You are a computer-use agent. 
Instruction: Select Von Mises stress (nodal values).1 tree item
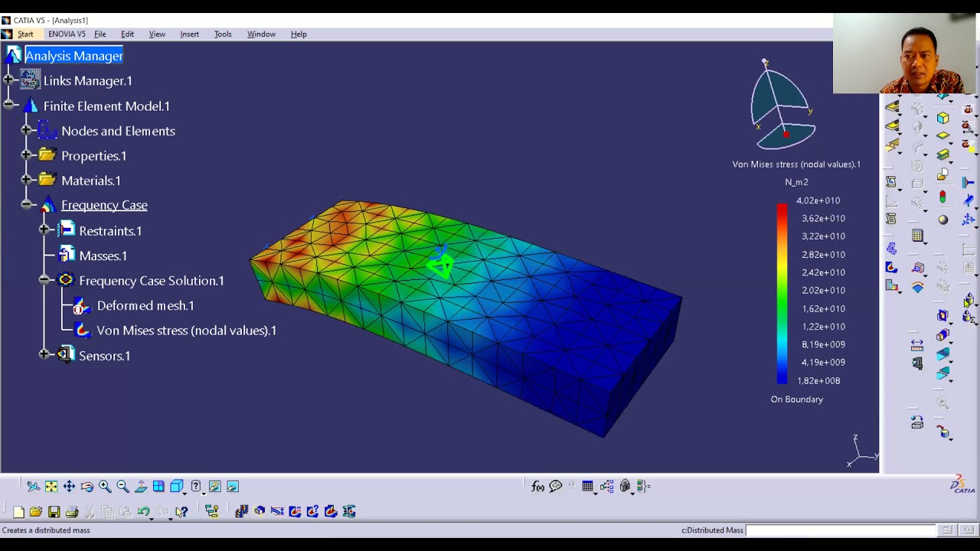[186, 331]
